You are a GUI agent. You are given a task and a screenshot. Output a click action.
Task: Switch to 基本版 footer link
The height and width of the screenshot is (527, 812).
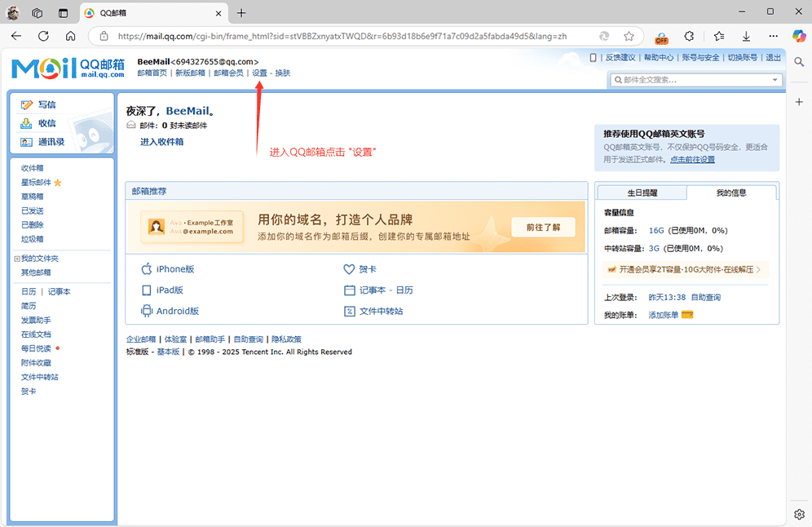click(x=168, y=352)
